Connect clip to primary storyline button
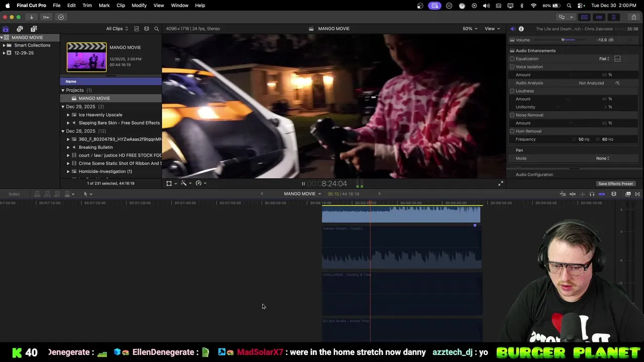The width and height of the screenshot is (644, 362). click(x=37, y=194)
